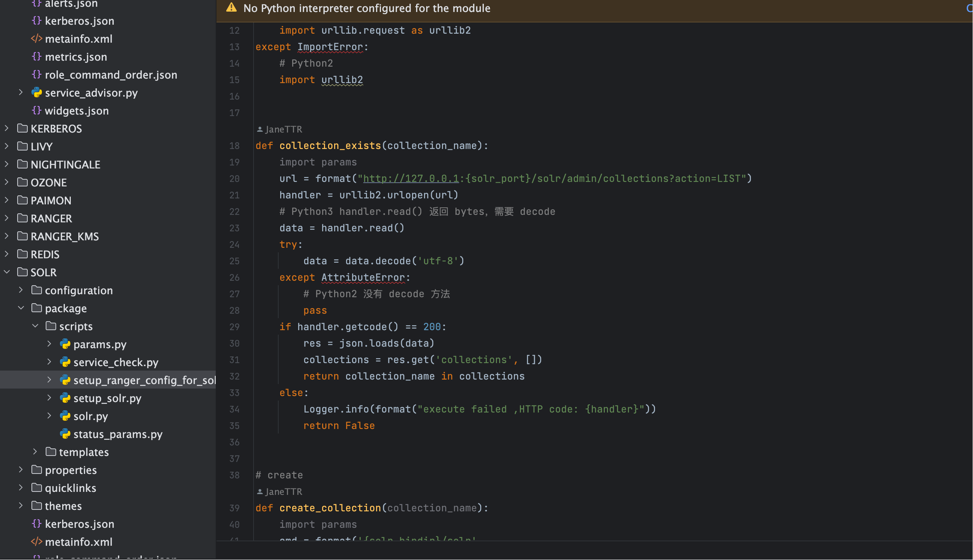
Task: Click the metainfo.xml XML file icon
Action: pyautogui.click(x=37, y=39)
